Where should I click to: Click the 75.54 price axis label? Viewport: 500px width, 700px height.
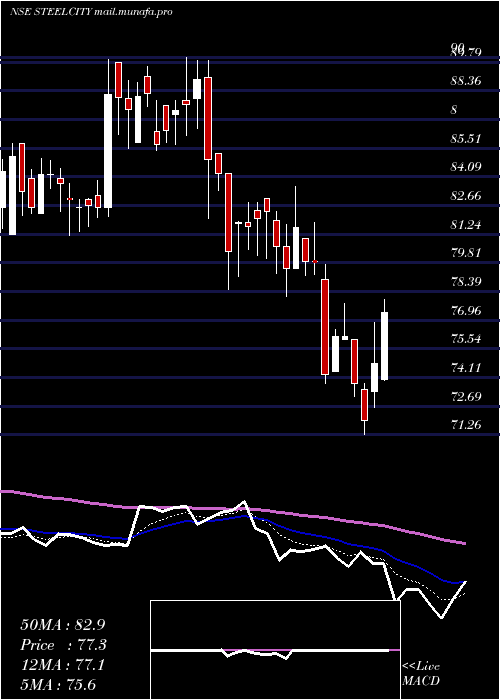tap(466, 339)
